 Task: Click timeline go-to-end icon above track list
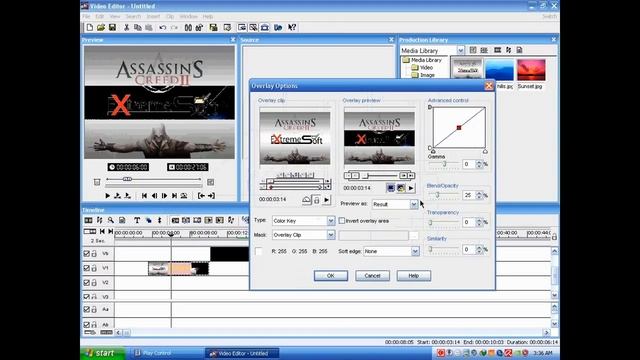110,231
